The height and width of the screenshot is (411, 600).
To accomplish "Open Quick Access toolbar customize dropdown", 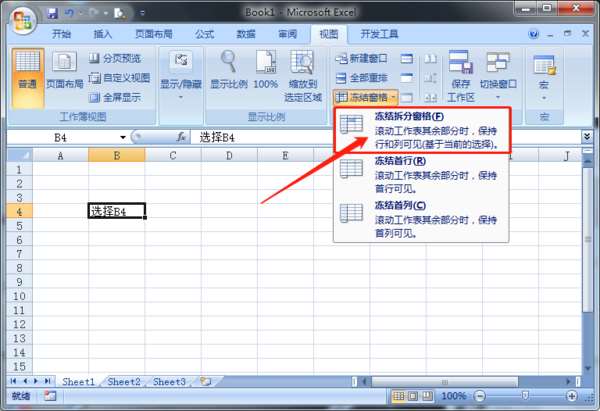I will click(x=142, y=13).
